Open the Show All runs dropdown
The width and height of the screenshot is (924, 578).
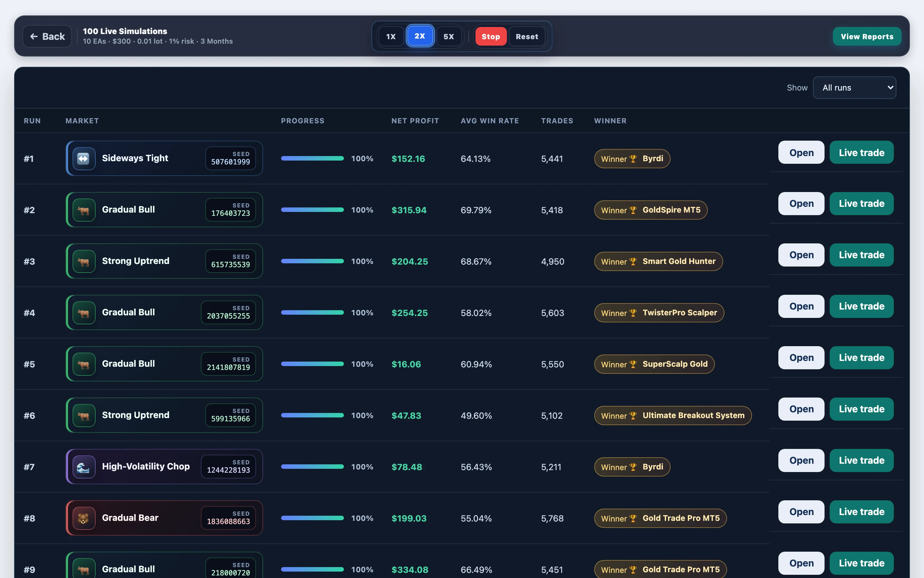point(854,88)
